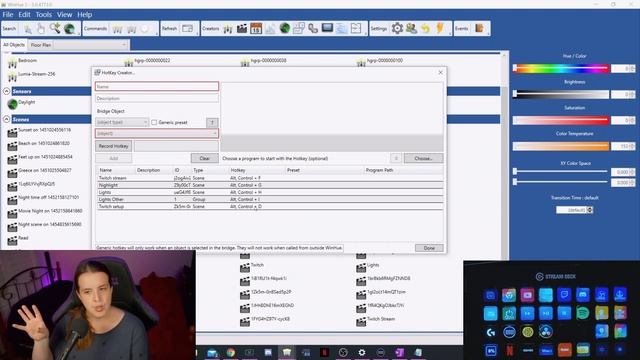Click the hand pointer touch icon in toolbar
The image size is (640, 360).
pyautogui.click(x=41, y=29)
